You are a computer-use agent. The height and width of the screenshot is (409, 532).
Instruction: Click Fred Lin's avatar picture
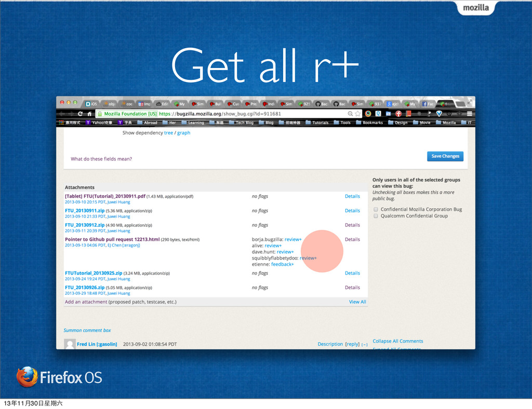tap(70, 344)
